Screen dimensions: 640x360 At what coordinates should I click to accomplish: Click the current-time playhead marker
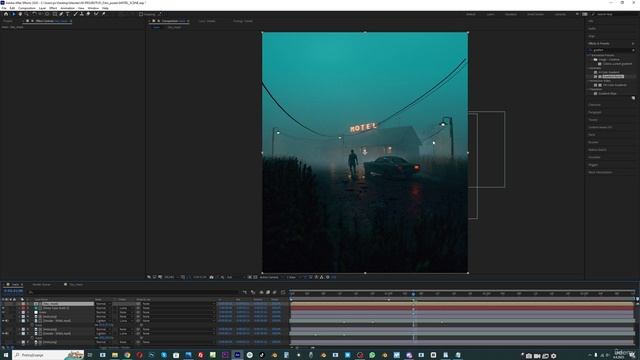(413, 293)
